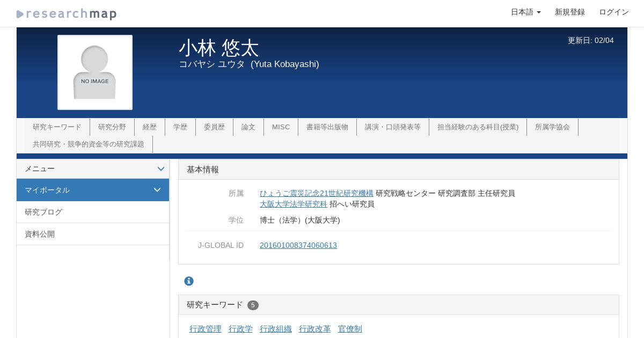Image resolution: width=644 pixels, height=338 pixels.
Task: Open the 研究分野 tab
Action: point(112,127)
